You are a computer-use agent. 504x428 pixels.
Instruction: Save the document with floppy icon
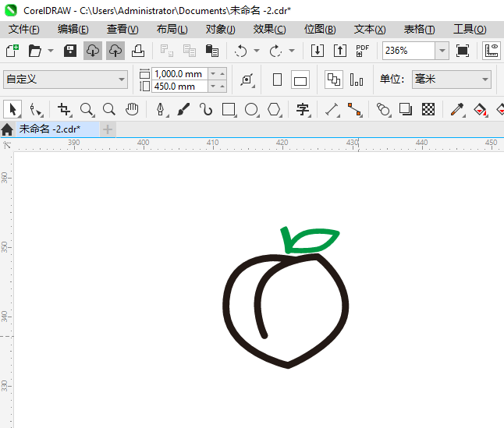(70, 51)
